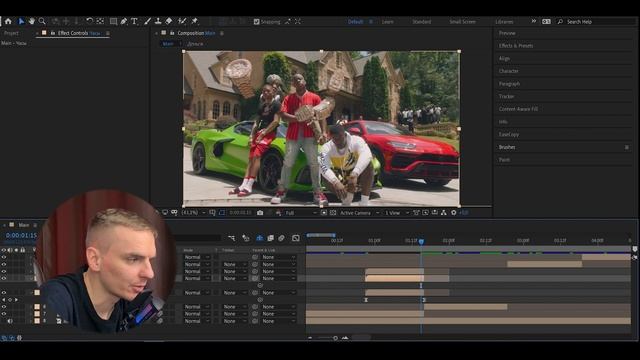Expand workspace overflow double-arrow menu

[x=533, y=21]
